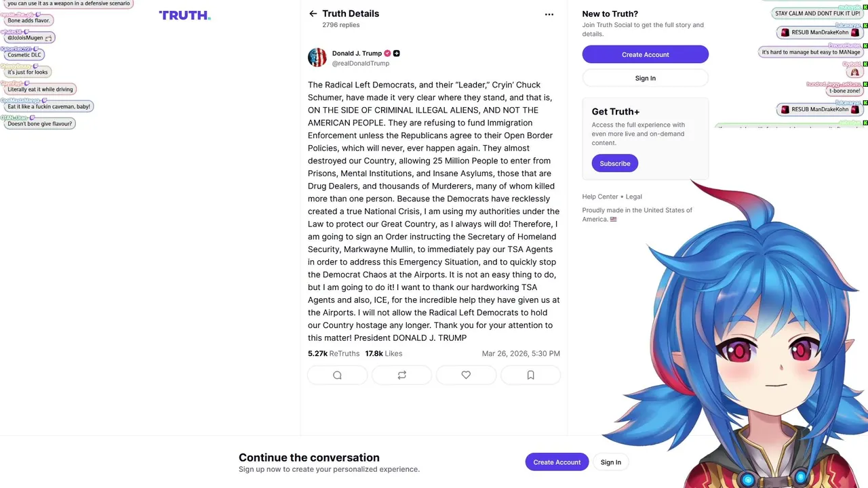Like the post with the heart icon
Screen dimensions: 868x488
click(x=466, y=375)
